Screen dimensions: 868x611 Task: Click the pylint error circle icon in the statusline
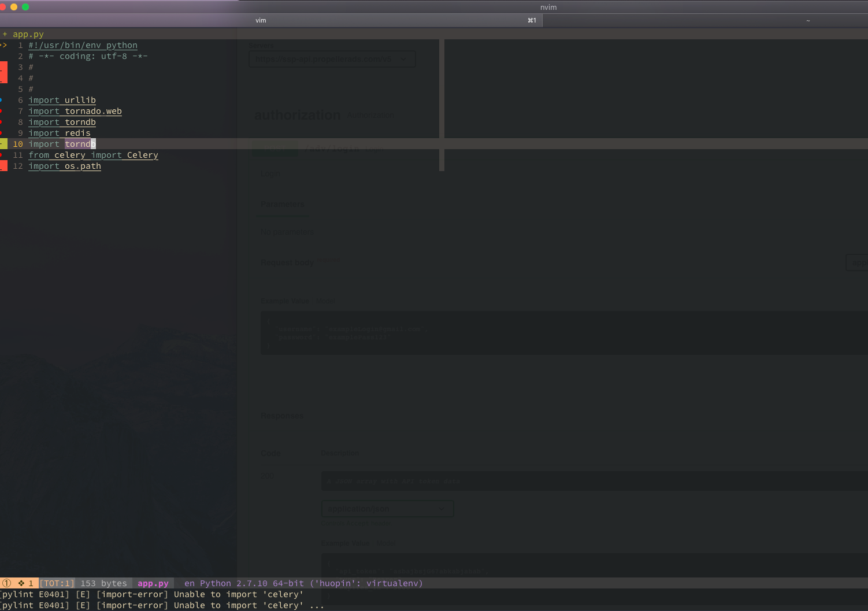pos(6,583)
